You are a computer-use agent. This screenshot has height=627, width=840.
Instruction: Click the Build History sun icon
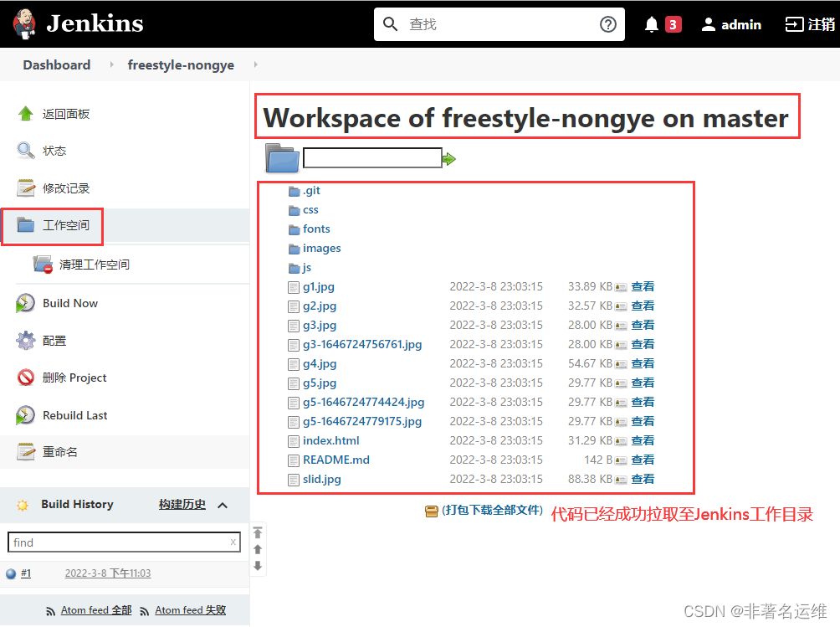23,505
